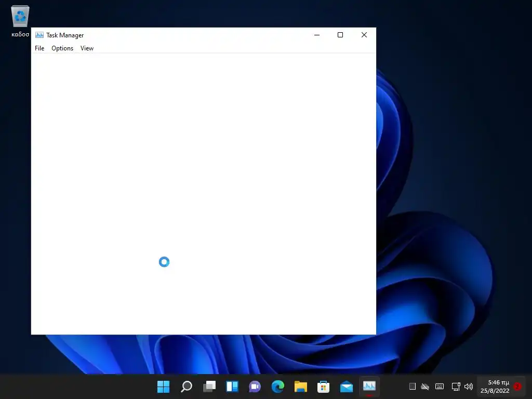Open the View menu in Task Manager

coord(87,48)
